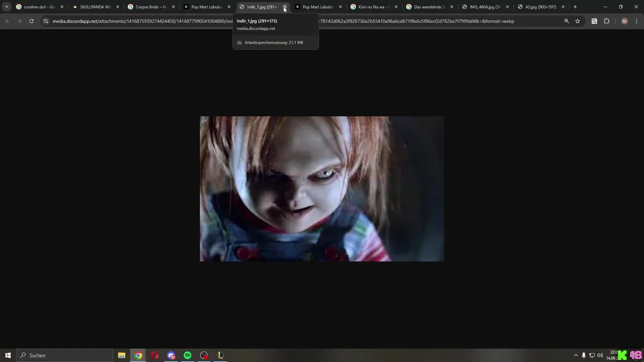Bookmark this page with the star

(x=578, y=21)
